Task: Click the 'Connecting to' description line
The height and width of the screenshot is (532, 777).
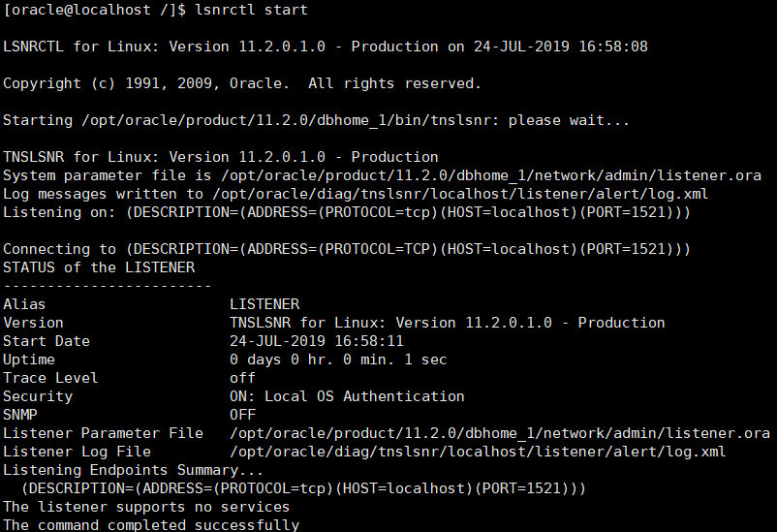Action: (x=347, y=249)
